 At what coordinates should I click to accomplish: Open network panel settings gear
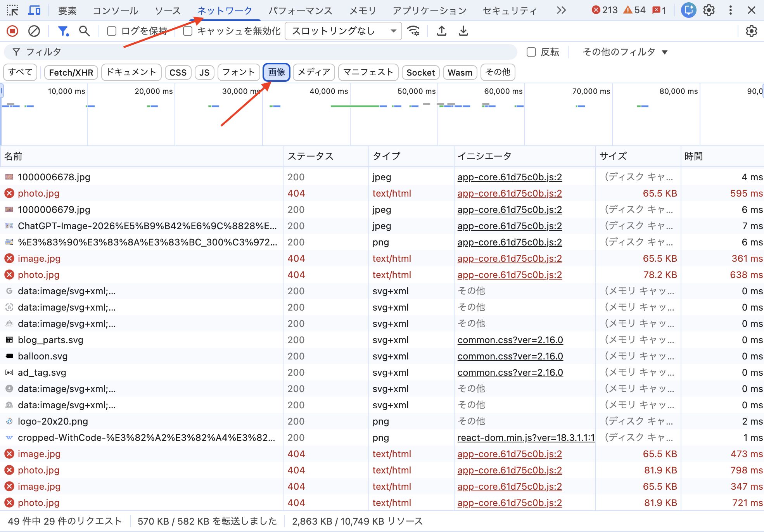coord(751,31)
